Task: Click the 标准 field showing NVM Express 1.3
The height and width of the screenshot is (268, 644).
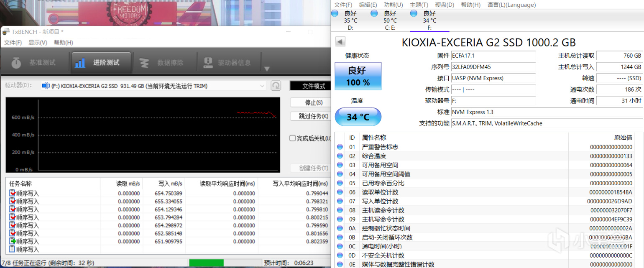Action: tap(547, 112)
